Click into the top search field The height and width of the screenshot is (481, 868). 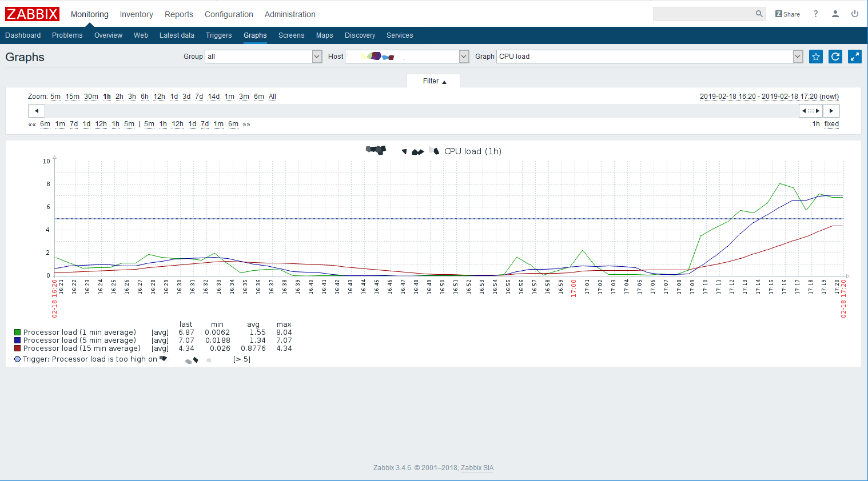click(x=703, y=14)
